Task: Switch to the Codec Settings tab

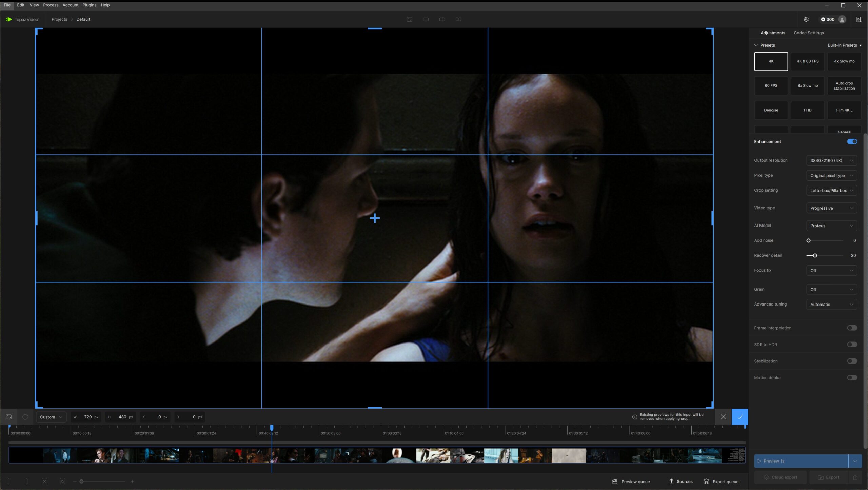Action: [808, 33]
